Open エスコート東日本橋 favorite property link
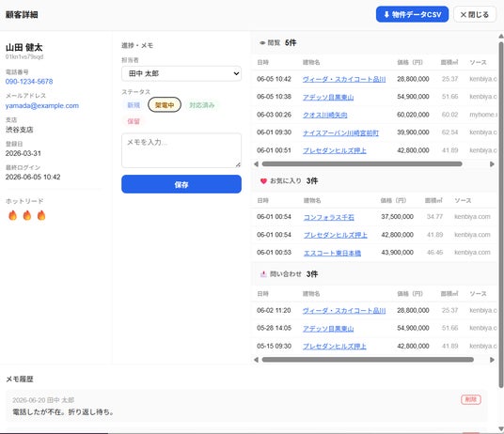504x434 pixels. point(332,253)
